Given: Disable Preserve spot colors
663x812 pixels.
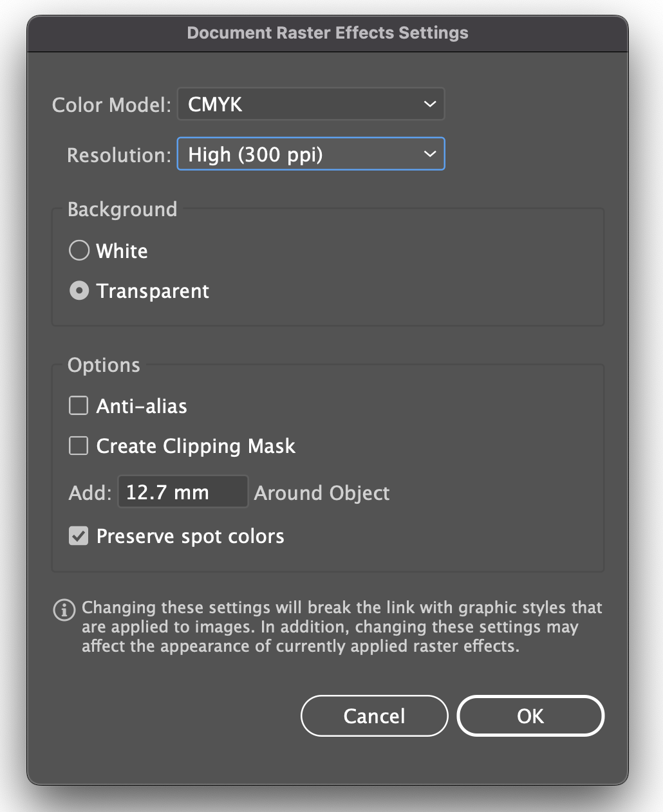Looking at the screenshot, I should (78, 535).
